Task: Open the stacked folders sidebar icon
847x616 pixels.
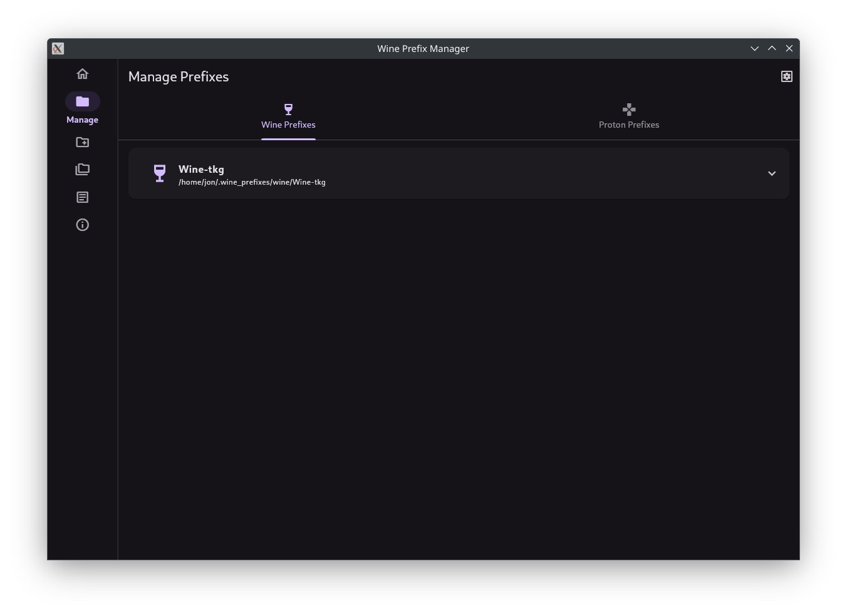Action: (82, 170)
